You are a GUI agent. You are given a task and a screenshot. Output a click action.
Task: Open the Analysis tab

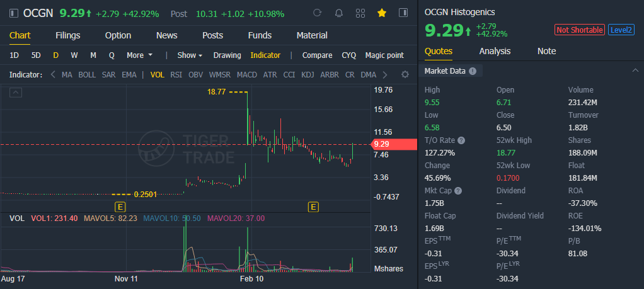(x=495, y=51)
